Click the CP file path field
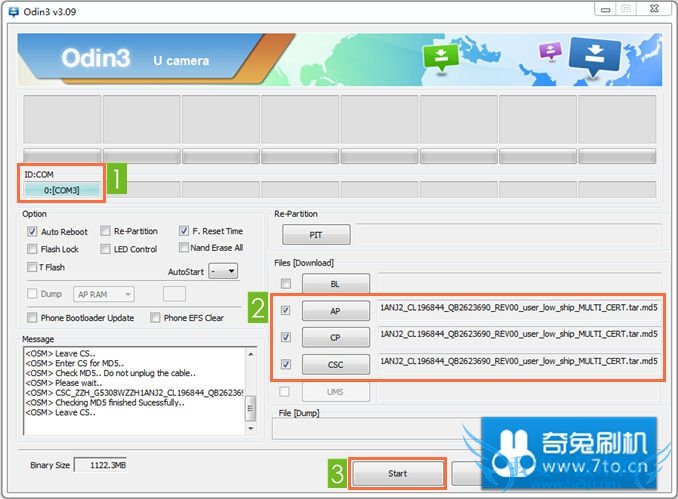678x499 pixels. 519,334
